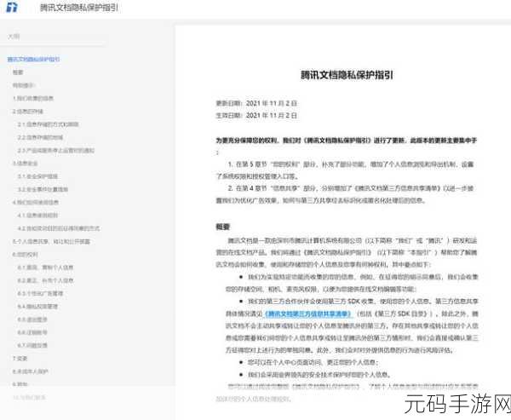
Task: Click update item 2 about 第 4 章节 信息共享
Action: [346, 194]
